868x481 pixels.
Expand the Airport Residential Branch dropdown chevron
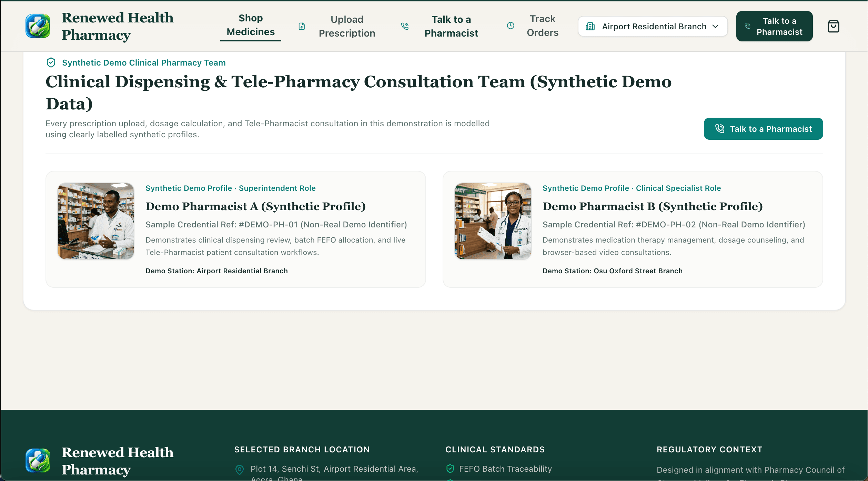(716, 26)
